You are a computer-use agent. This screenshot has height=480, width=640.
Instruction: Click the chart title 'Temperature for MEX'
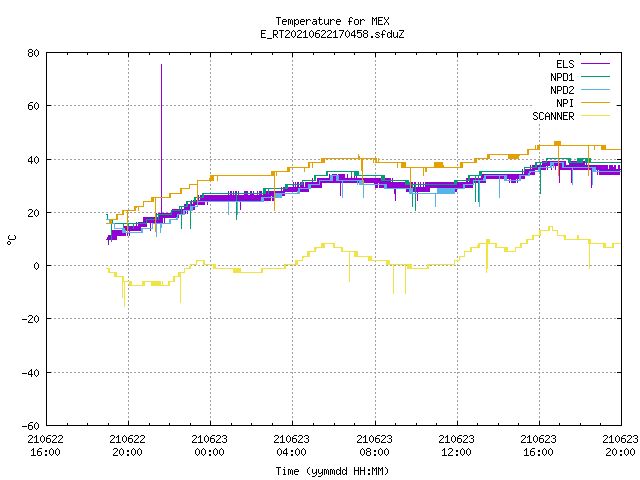pos(332,21)
